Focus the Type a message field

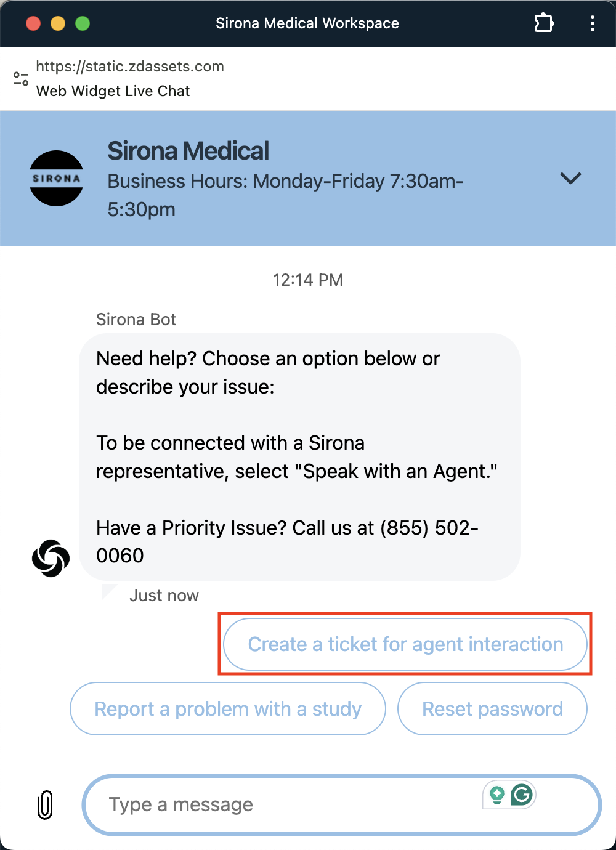[x=283, y=804]
